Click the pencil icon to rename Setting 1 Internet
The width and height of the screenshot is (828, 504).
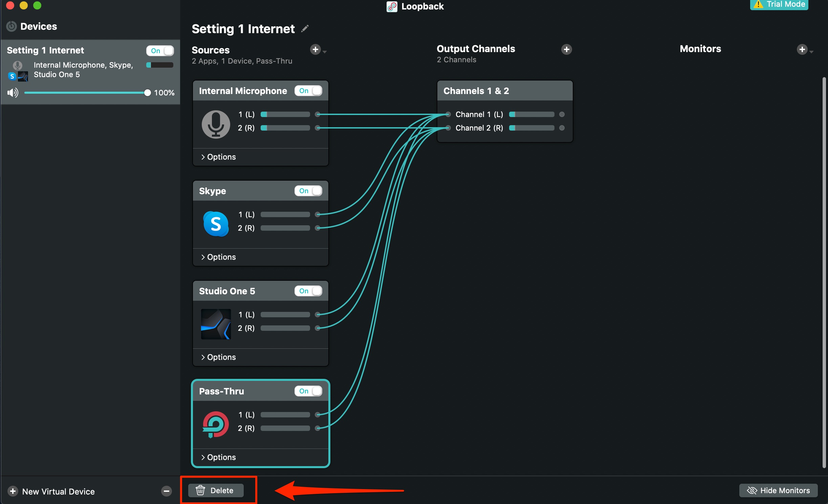305,29
